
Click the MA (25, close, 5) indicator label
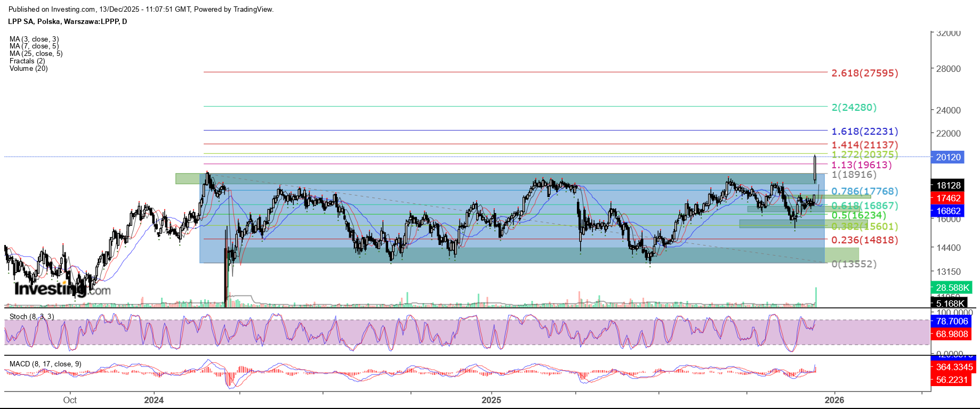pyautogui.click(x=36, y=54)
